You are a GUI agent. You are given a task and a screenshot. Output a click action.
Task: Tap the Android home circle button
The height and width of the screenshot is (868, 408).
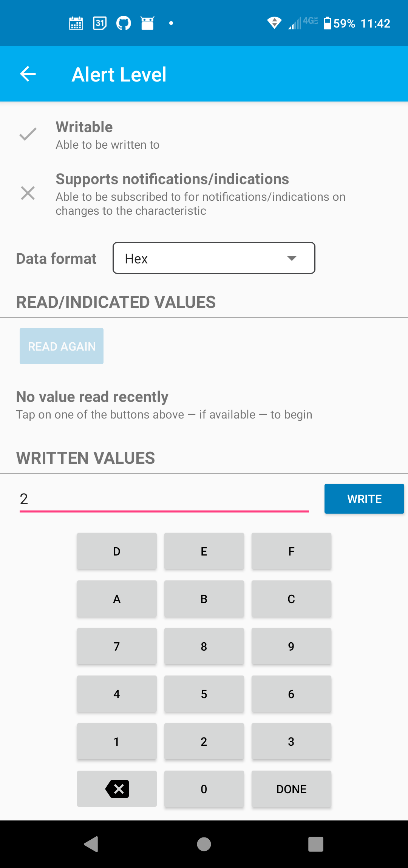204,844
